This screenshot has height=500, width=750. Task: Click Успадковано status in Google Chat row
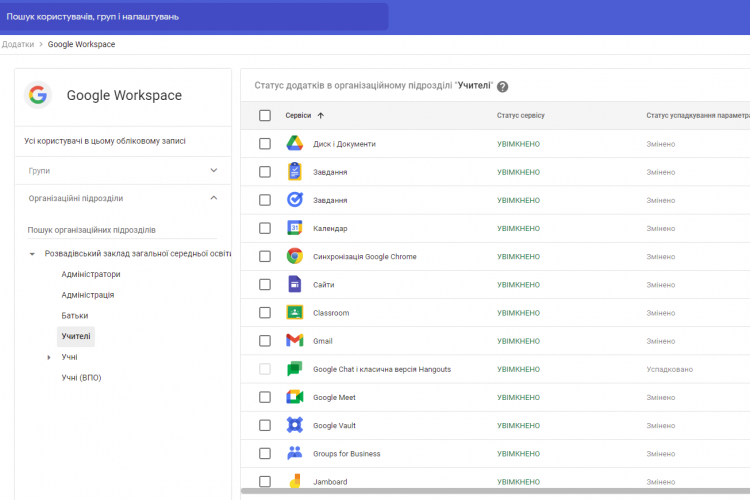669,369
